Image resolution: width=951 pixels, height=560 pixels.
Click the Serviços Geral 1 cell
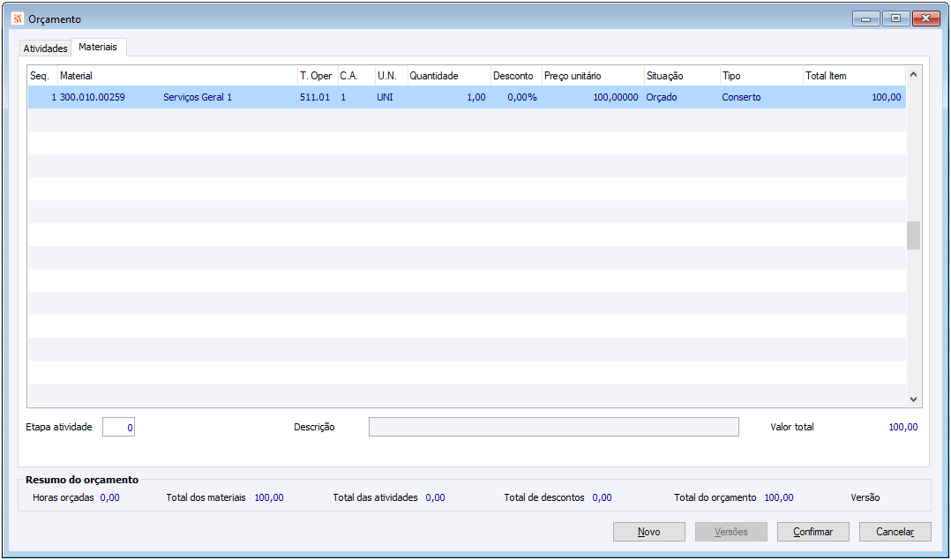coord(198,97)
